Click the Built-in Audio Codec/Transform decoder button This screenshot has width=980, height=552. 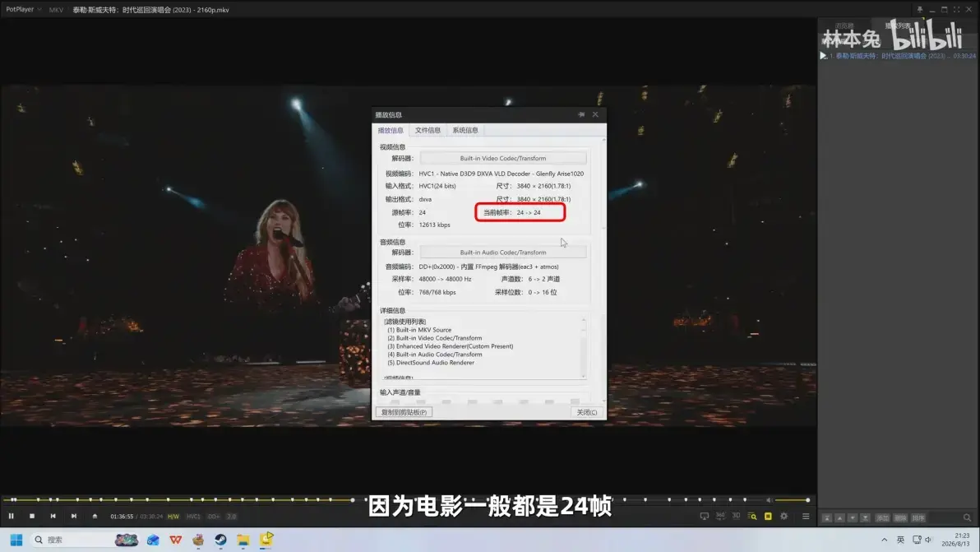(503, 253)
